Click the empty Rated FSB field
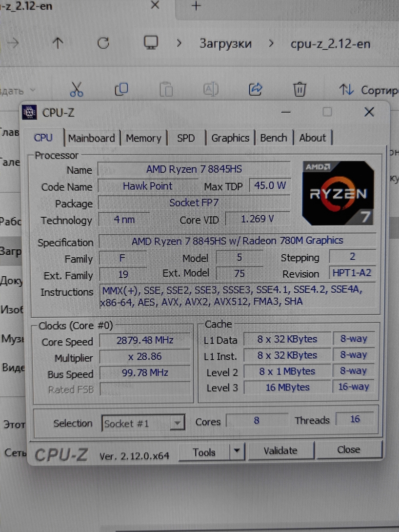This screenshot has width=399, height=532. pos(145,389)
